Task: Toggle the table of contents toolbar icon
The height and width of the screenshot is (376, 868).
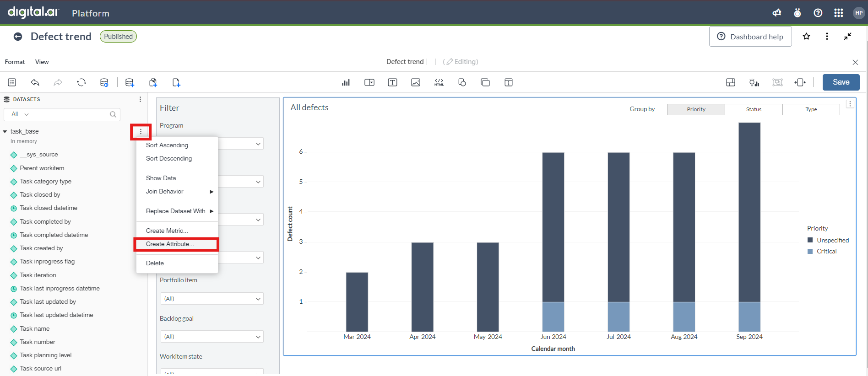Action: click(x=12, y=82)
